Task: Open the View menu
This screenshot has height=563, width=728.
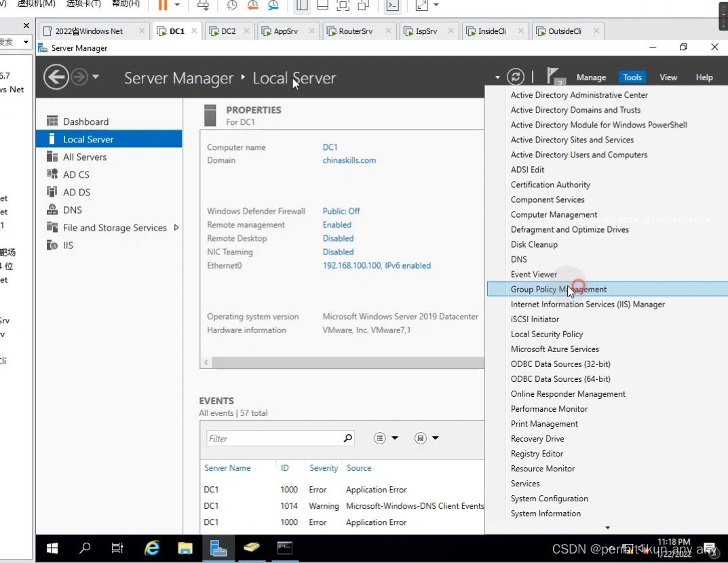Action: pos(668,77)
